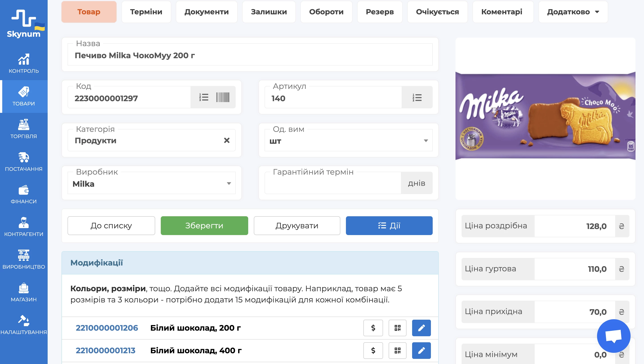Click the barcode icon in Код field
The height and width of the screenshot is (364, 644).
(x=222, y=97)
